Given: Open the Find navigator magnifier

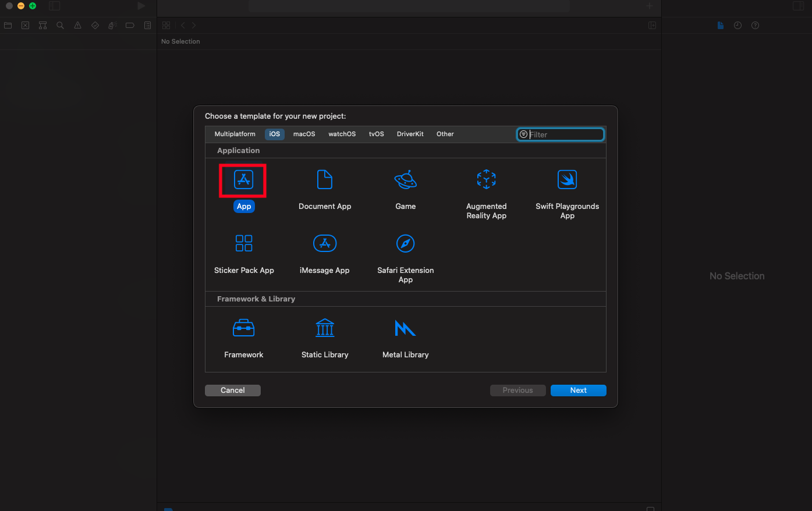Looking at the screenshot, I should (61, 26).
